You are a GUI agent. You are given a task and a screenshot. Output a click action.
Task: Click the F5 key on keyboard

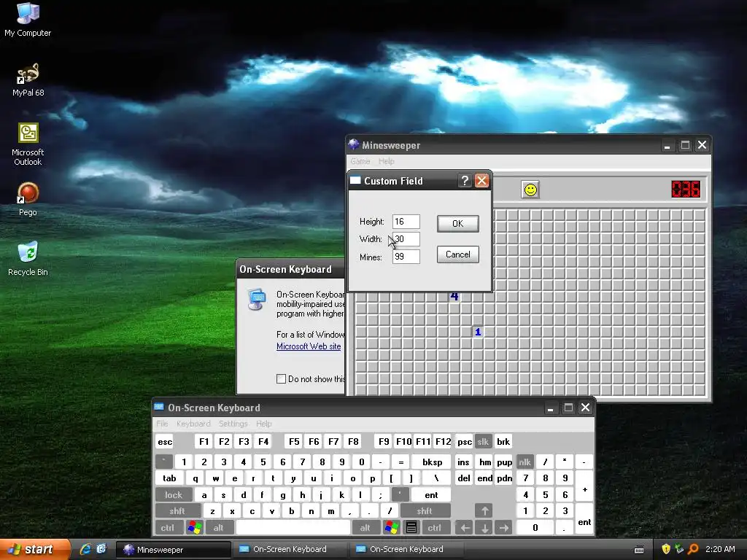[294, 442]
